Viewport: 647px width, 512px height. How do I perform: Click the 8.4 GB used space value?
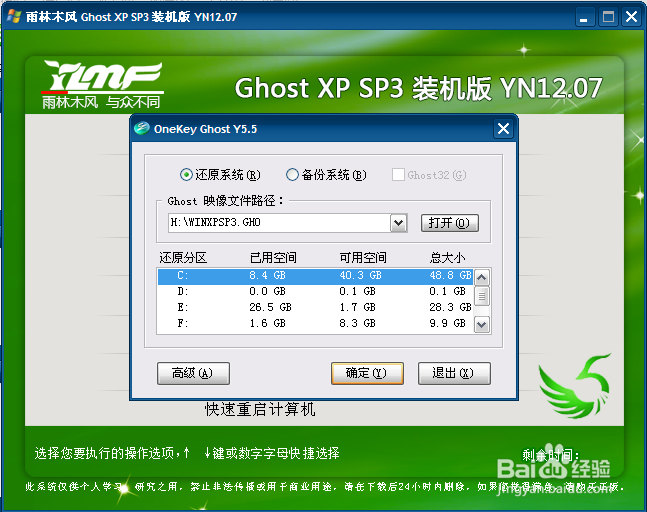268,276
